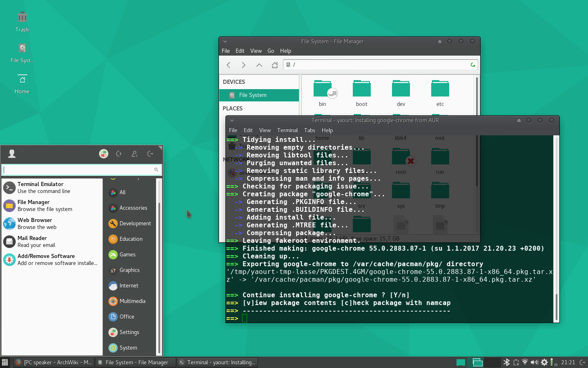Select the Development category

130,223
